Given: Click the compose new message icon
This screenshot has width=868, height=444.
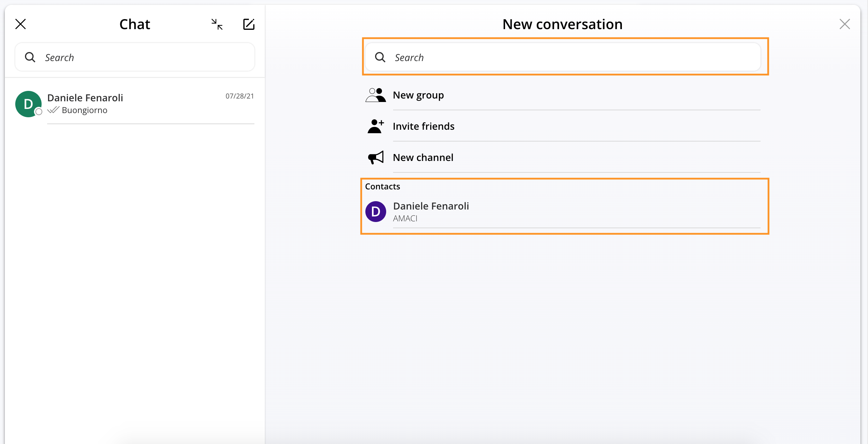Looking at the screenshot, I should 249,24.
